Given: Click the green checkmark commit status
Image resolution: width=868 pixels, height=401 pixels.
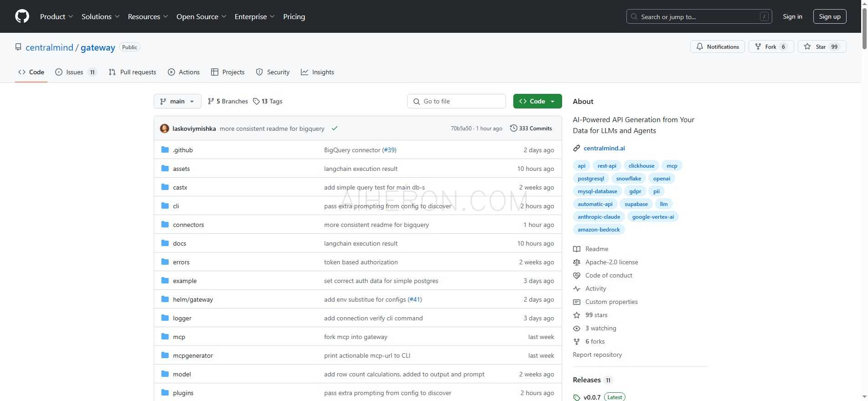Looking at the screenshot, I should point(335,129).
